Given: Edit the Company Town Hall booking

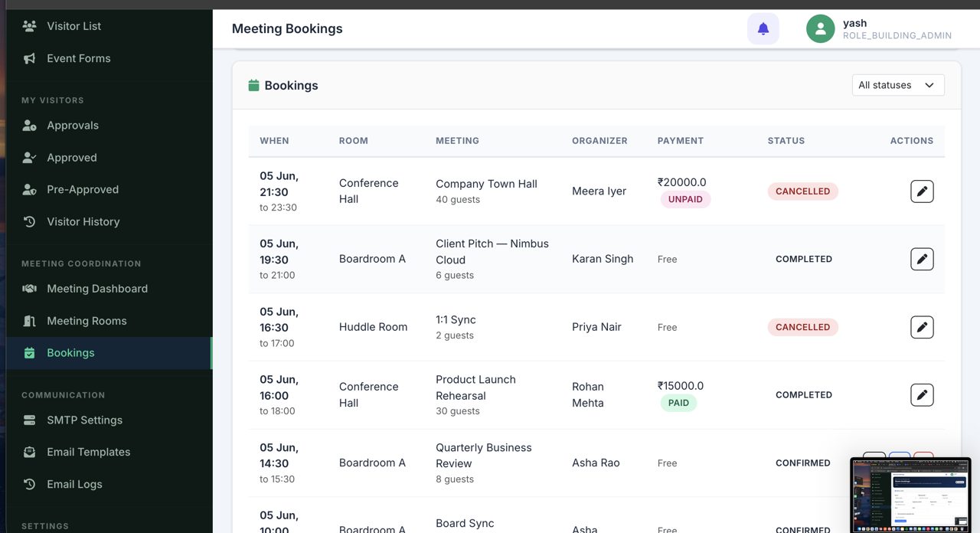Looking at the screenshot, I should click(922, 191).
